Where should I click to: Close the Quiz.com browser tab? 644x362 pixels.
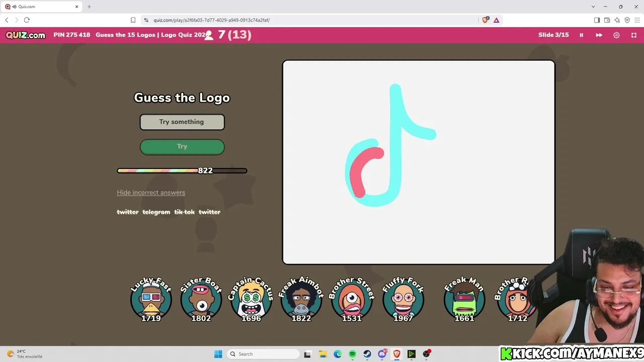tap(77, 7)
